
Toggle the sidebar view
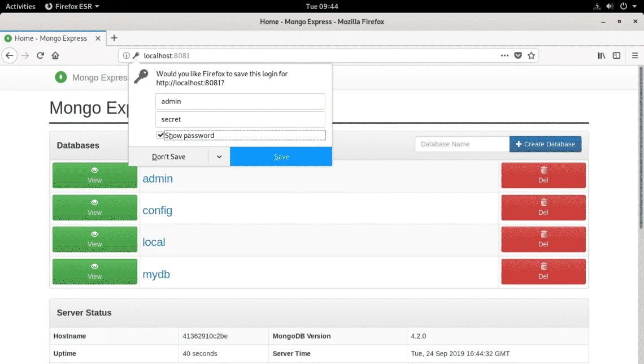[x=616, y=55]
